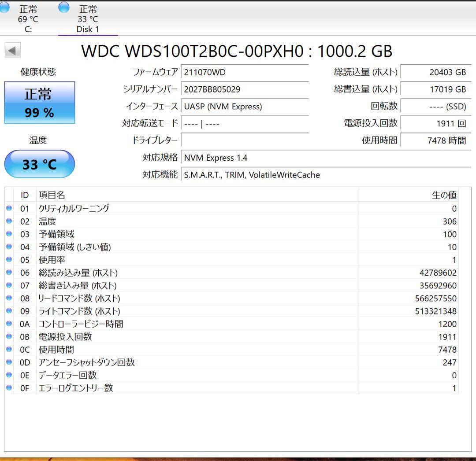Click the empty ドライブレター field
Viewport: 476px width, 461px height.
[x=245, y=140]
